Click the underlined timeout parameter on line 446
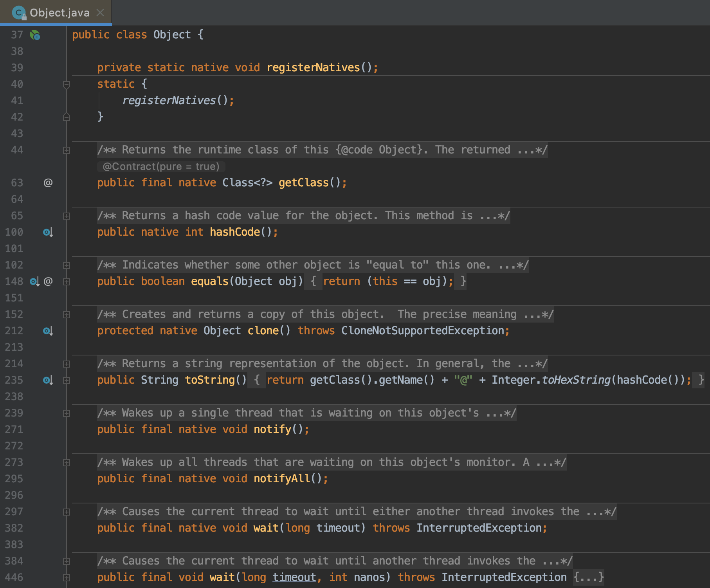This screenshot has width=710, height=588. point(294,577)
